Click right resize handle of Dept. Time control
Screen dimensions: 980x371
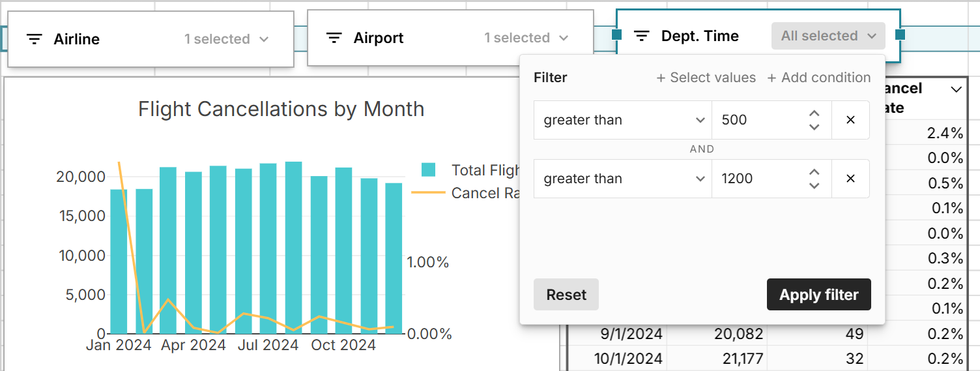click(900, 35)
